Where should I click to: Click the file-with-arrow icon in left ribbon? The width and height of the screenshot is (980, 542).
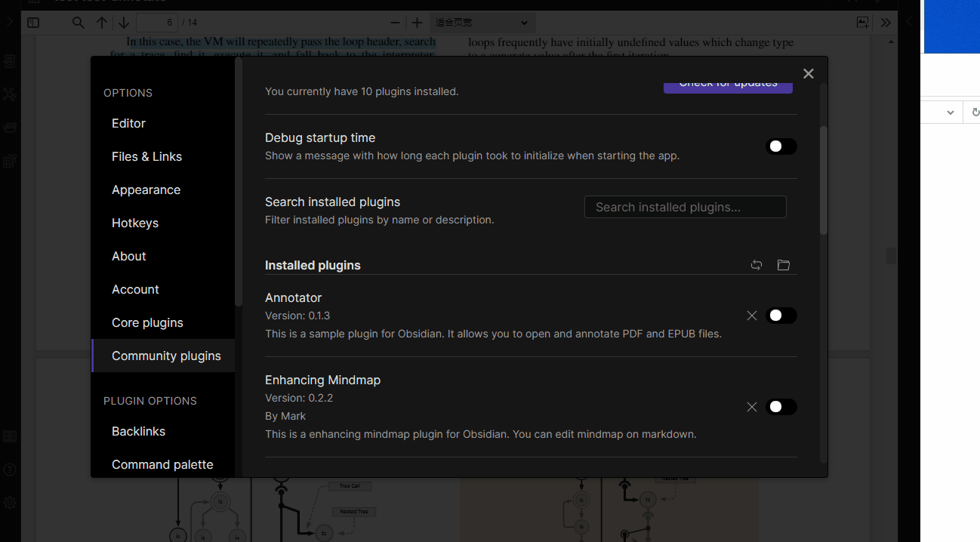(x=9, y=60)
